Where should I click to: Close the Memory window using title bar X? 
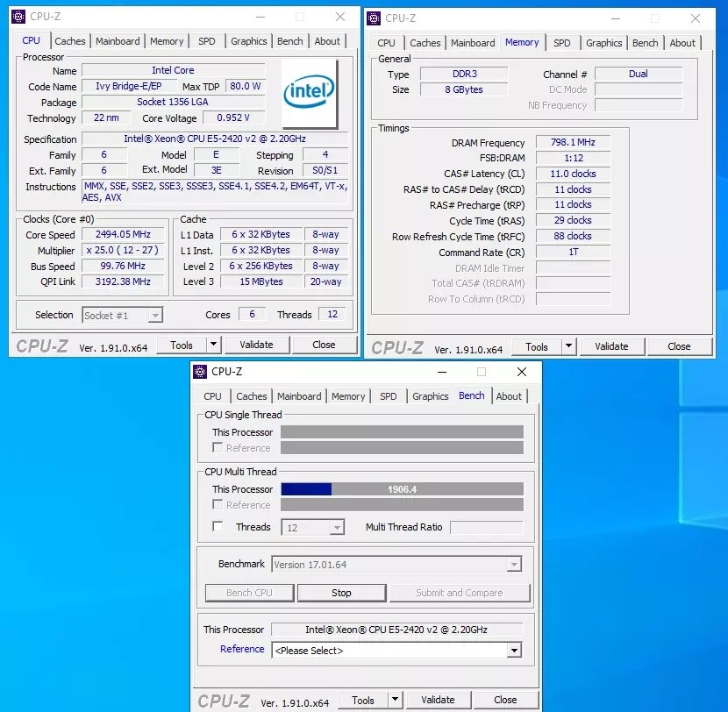tap(695, 18)
